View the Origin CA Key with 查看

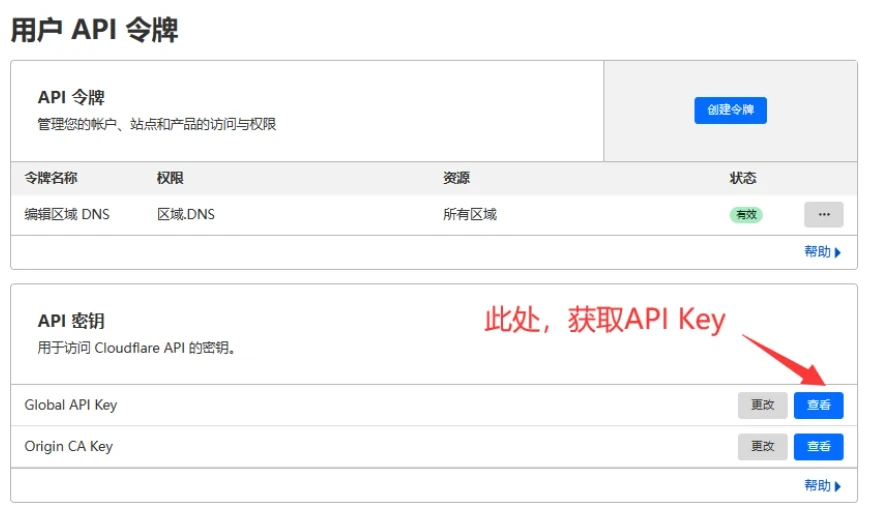[818, 447]
